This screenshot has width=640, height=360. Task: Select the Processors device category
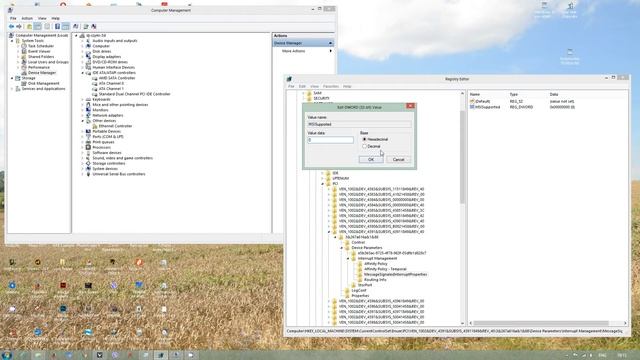tap(101, 147)
